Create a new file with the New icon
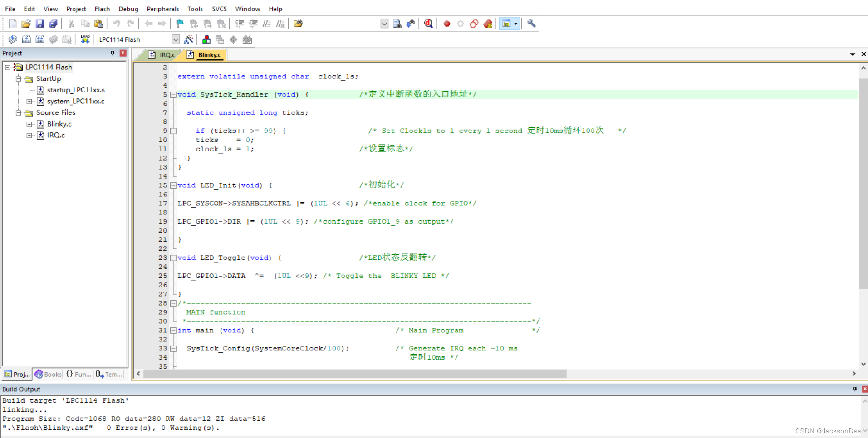The height and width of the screenshot is (438, 868). pyautogui.click(x=13, y=24)
